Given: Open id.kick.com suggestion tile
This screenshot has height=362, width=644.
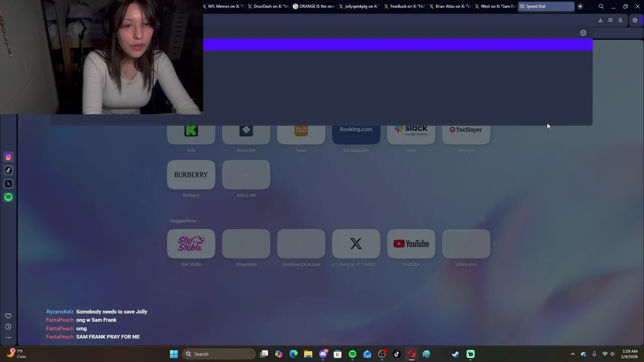Looking at the screenshot, I should (x=466, y=244).
